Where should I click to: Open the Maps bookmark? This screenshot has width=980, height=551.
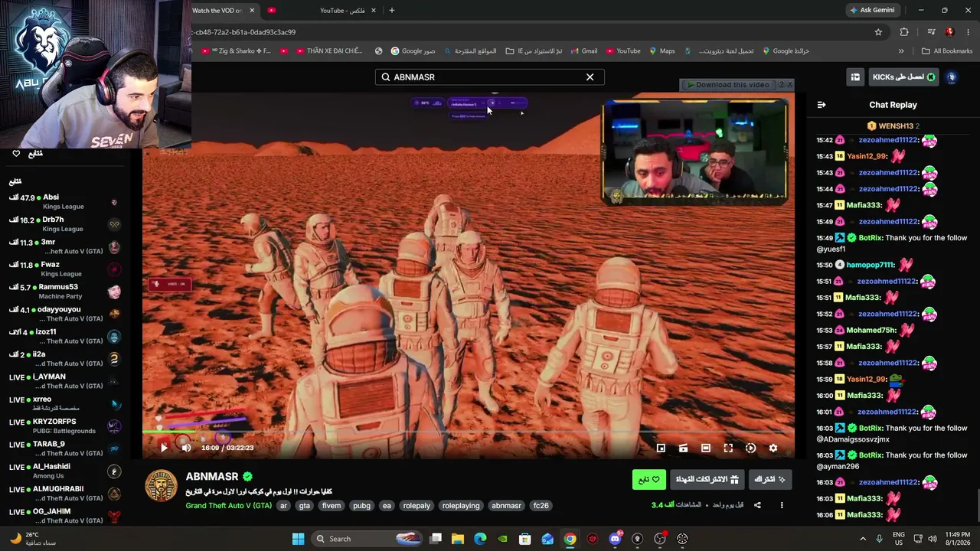click(662, 51)
